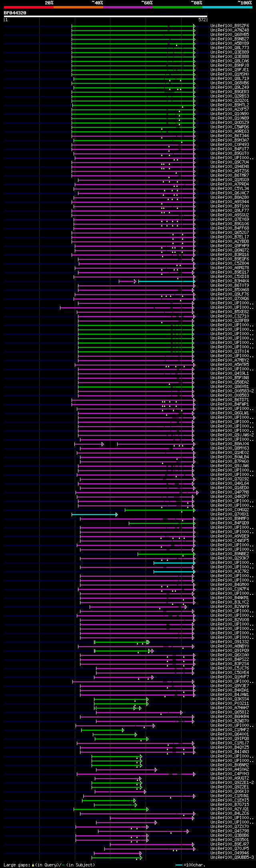The width and height of the screenshot is (256, 868).
Task: Select the UniRef100_B4FUT7 label
Action: tap(230, 149)
